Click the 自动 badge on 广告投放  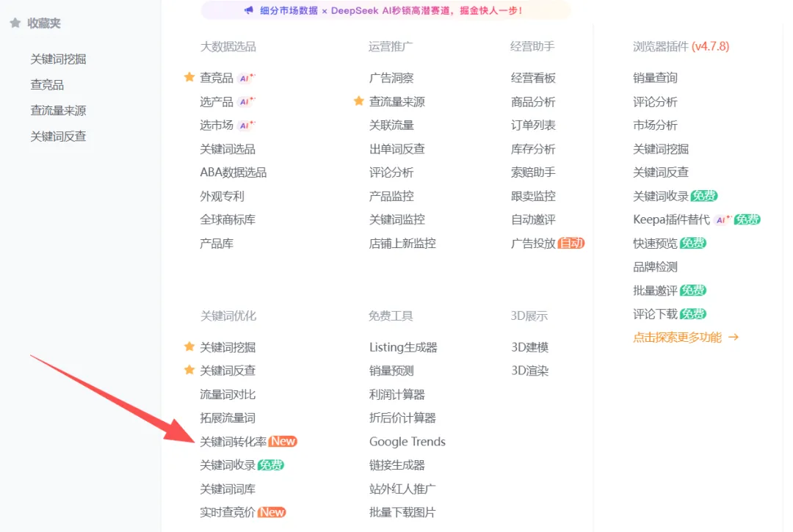click(x=571, y=243)
